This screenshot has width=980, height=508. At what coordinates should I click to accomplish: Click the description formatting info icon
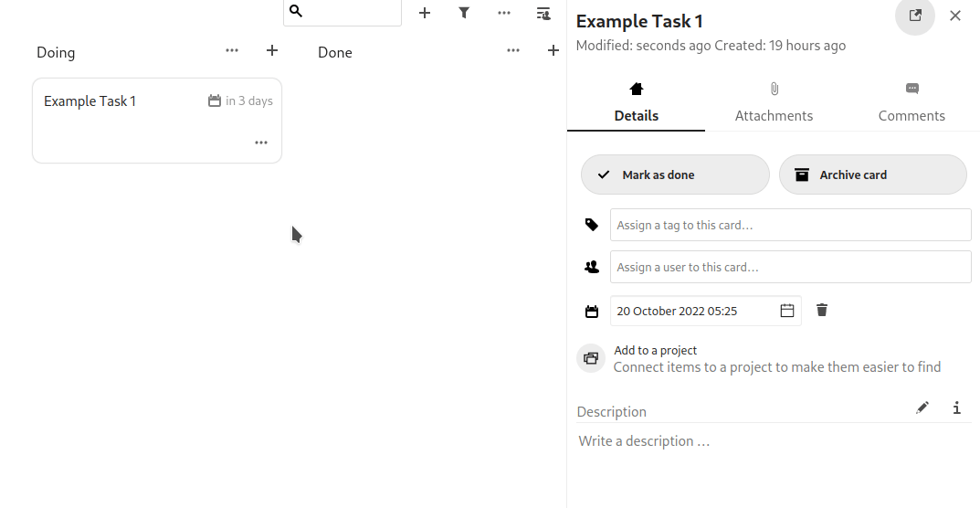pyautogui.click(x=956, y=408)
